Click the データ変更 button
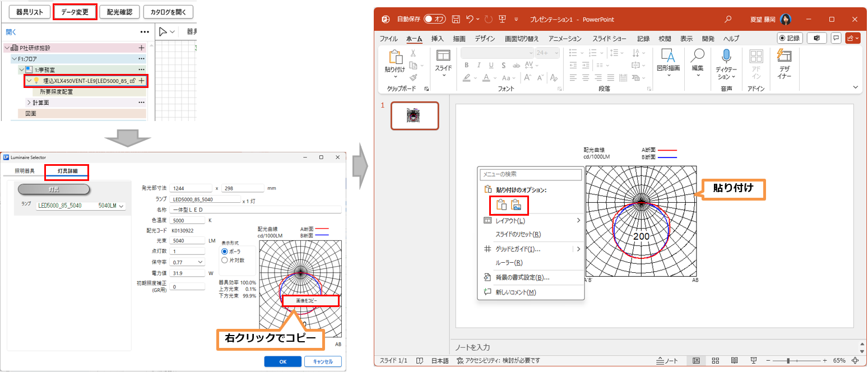Screen dimensions: 868x372 pos(75,12)
